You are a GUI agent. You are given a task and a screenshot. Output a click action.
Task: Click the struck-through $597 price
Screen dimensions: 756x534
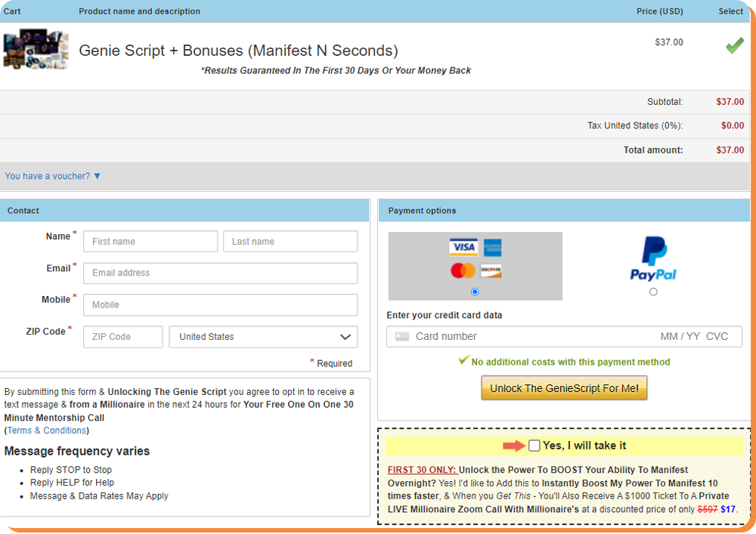coord(708,509)
